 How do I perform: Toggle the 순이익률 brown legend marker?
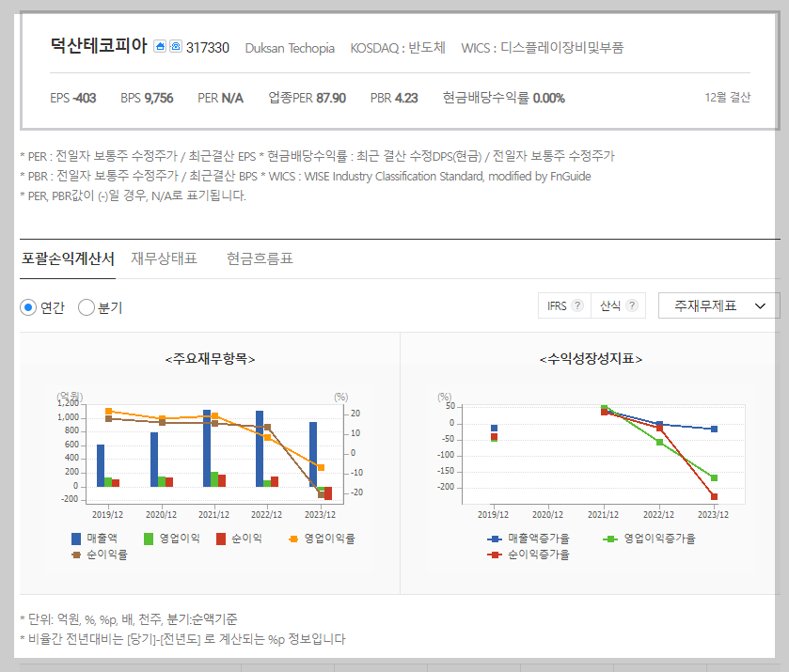(x=76, y=555)
